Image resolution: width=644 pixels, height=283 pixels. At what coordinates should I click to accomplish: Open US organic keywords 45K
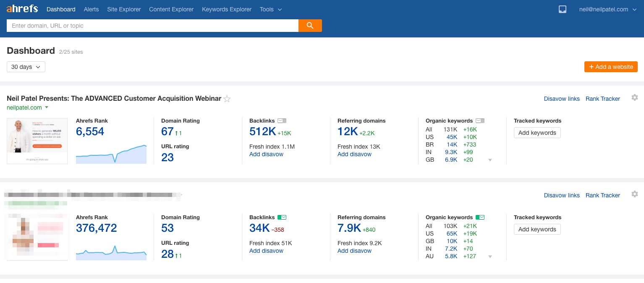(x=452, y=137)
